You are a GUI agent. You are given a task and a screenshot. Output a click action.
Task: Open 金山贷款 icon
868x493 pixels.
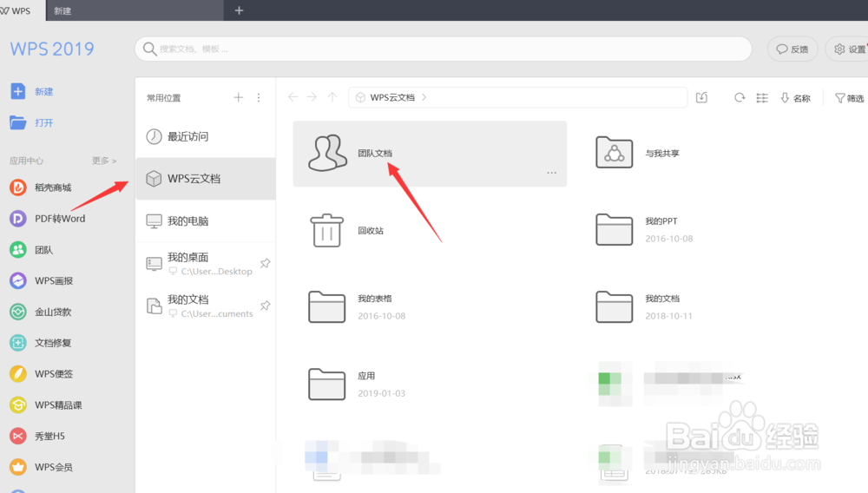[17, 312]
